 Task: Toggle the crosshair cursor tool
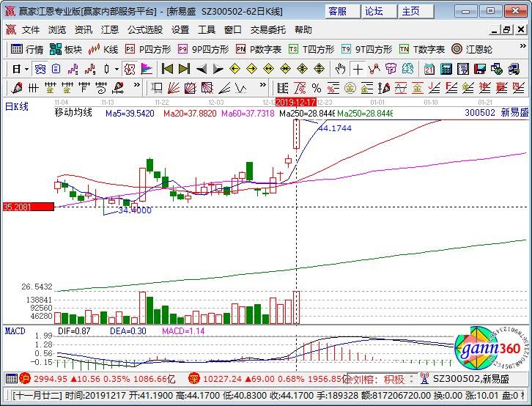358,70
